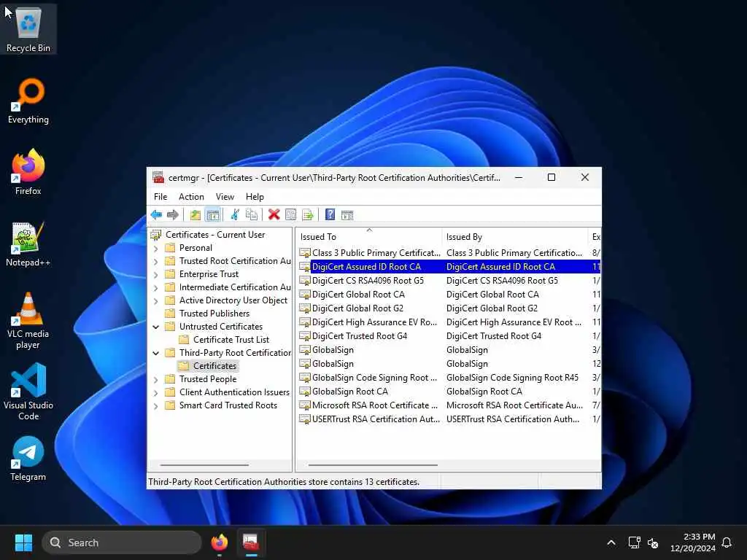Viewport: 747px width, 560px height.
Task: Collapse Third-Party Root Certification node
Action: point(156,353)
